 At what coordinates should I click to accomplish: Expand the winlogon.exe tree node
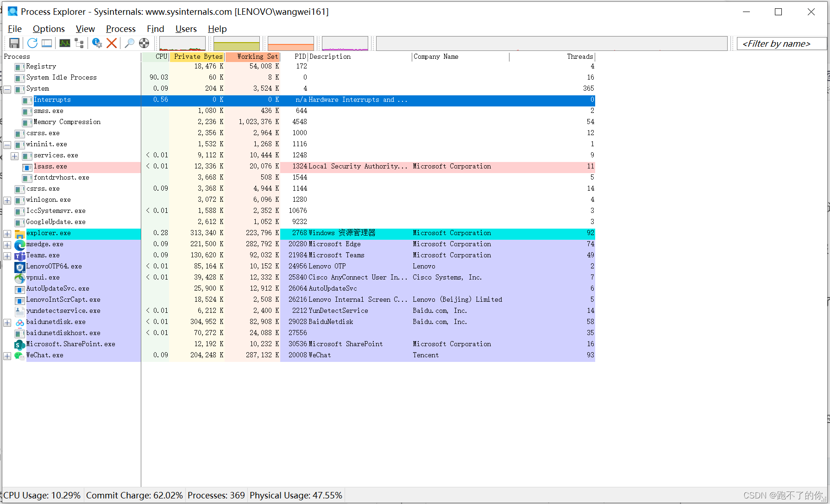point(7,200)
